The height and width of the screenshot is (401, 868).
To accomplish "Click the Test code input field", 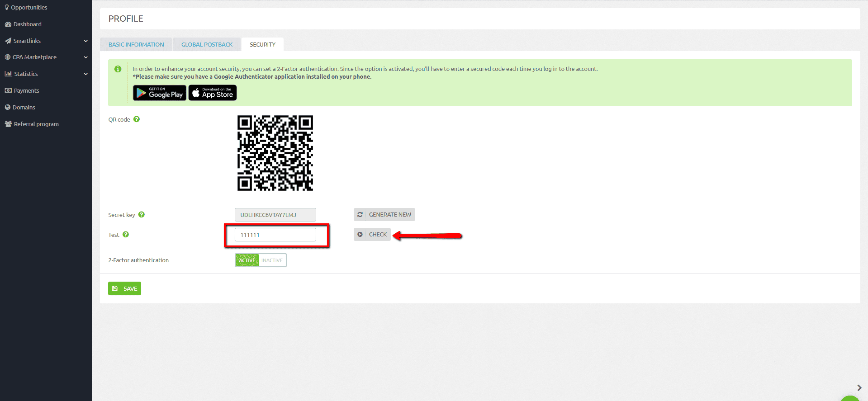I will point(275,235).
